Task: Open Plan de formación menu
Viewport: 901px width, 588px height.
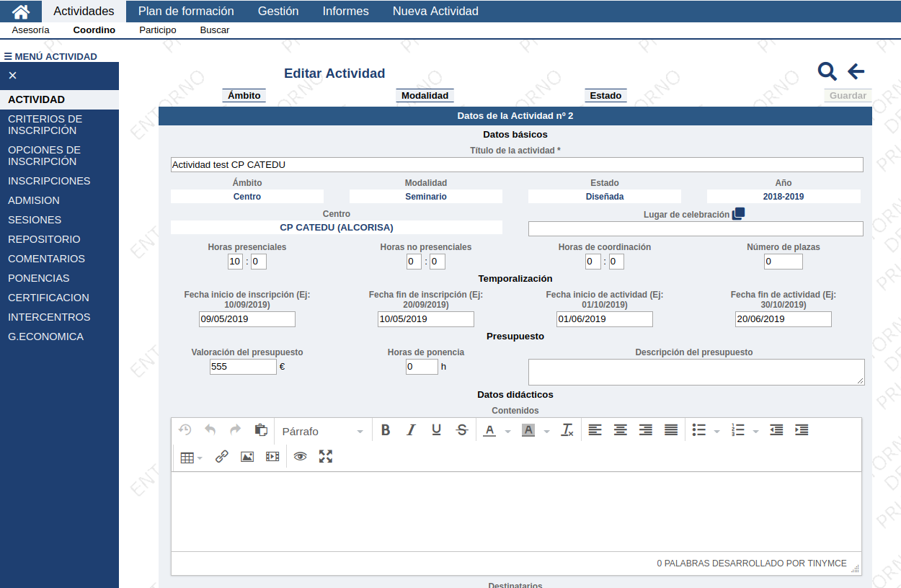Action: pyautogui.click(x=186, y=11)
